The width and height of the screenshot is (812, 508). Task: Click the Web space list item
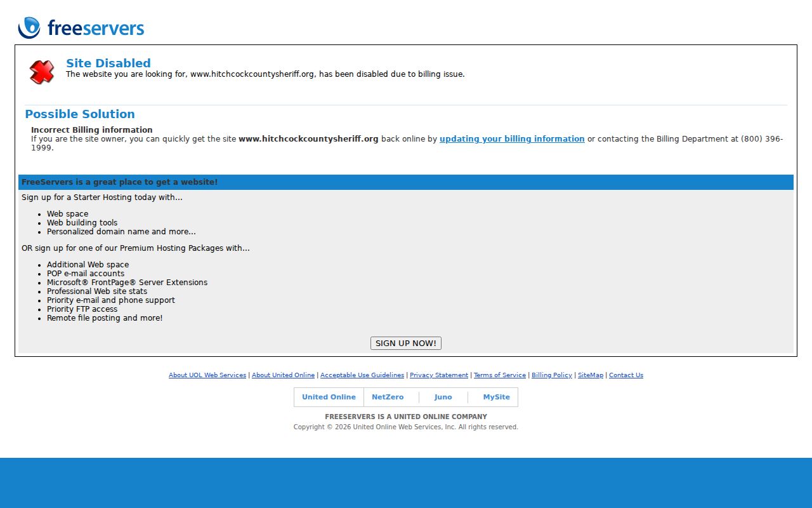click(x=68, y=214)
